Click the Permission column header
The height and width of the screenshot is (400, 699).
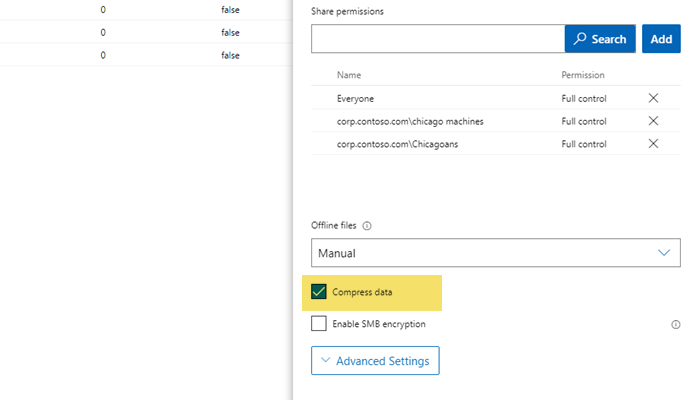coord(583,75)
